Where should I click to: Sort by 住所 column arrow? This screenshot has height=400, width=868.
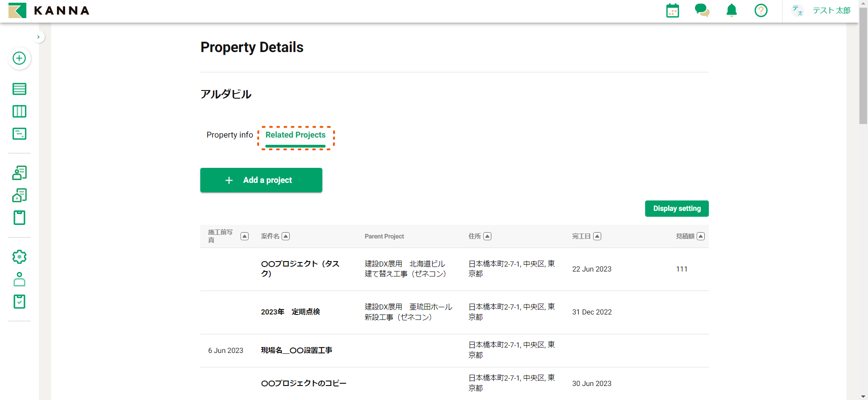tap(487, 236)
